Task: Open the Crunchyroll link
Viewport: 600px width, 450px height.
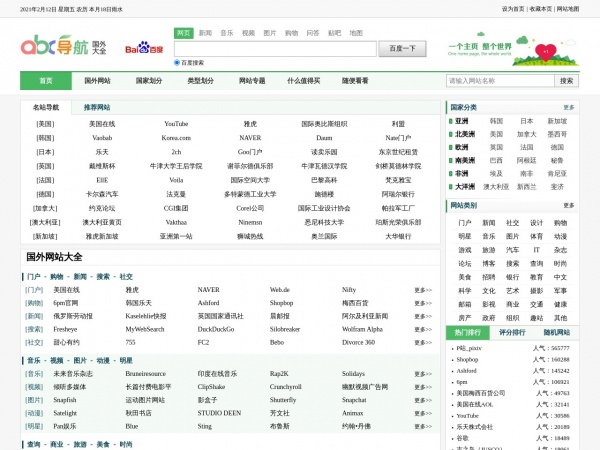Action: coord(285,387)
